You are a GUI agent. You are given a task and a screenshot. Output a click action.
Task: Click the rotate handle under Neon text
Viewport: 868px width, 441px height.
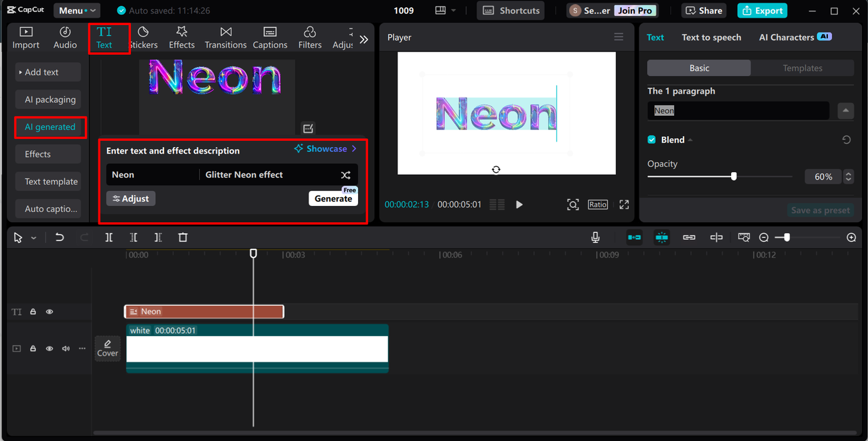click(x=496, y=169)
